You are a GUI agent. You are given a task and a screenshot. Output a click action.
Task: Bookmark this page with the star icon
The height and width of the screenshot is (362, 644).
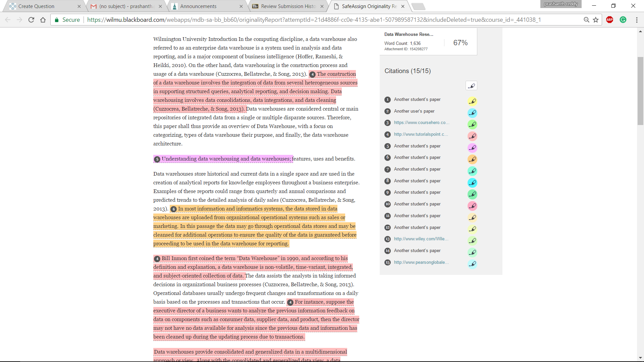[596, 20]
